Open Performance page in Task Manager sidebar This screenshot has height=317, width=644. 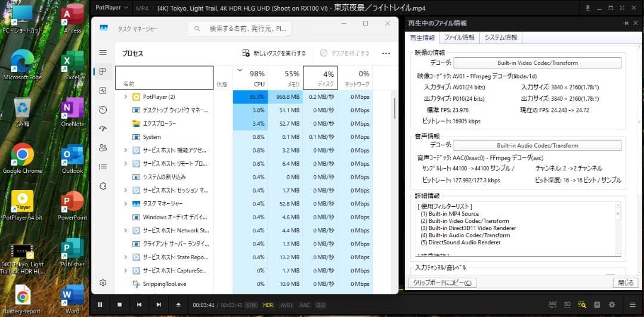103,91
